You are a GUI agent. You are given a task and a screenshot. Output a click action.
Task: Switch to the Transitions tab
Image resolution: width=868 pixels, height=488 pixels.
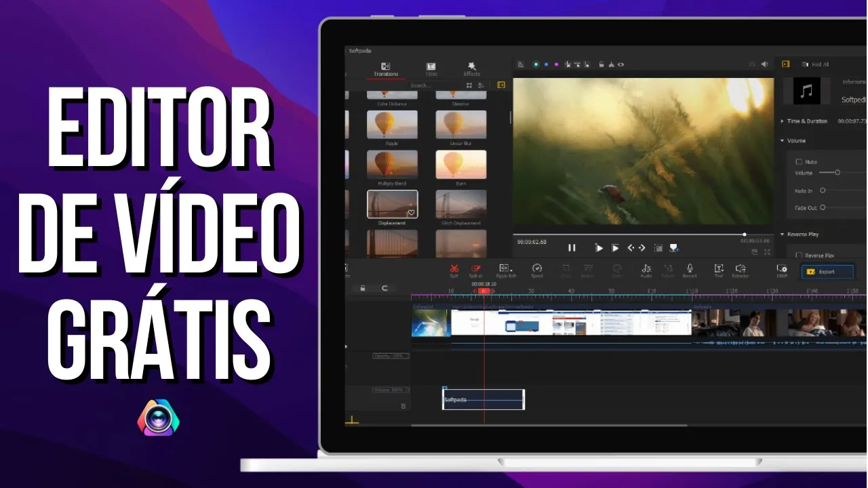click(386, 69)
